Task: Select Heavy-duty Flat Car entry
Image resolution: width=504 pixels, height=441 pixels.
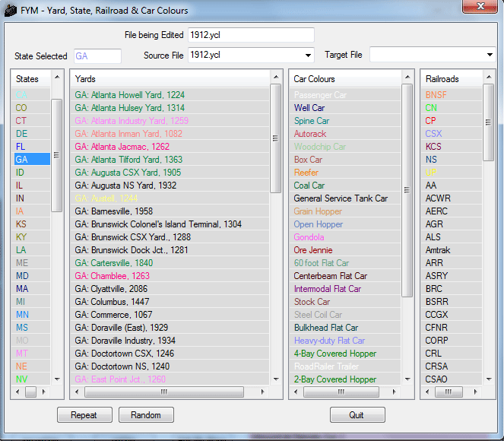Action: [345, 341]
